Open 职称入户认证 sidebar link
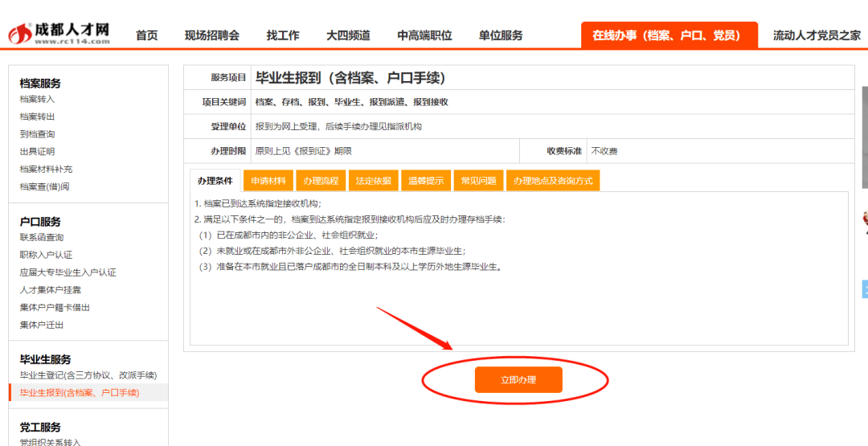868x446 pixels. tap(46, 255)
